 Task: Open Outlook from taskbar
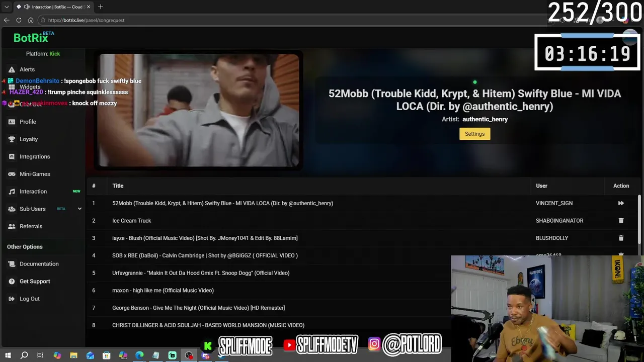90,355
